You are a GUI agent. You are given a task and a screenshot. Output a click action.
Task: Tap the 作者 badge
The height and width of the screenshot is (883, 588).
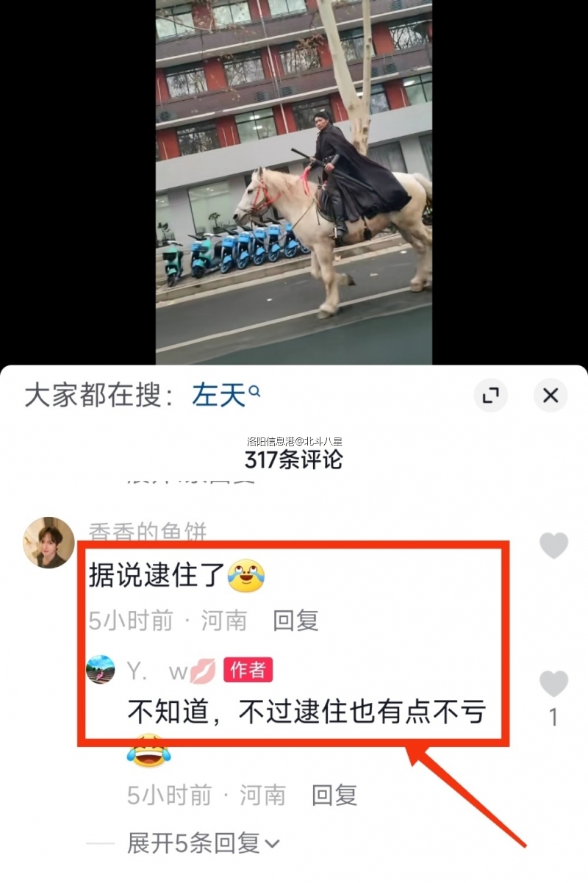coord(248,670)
